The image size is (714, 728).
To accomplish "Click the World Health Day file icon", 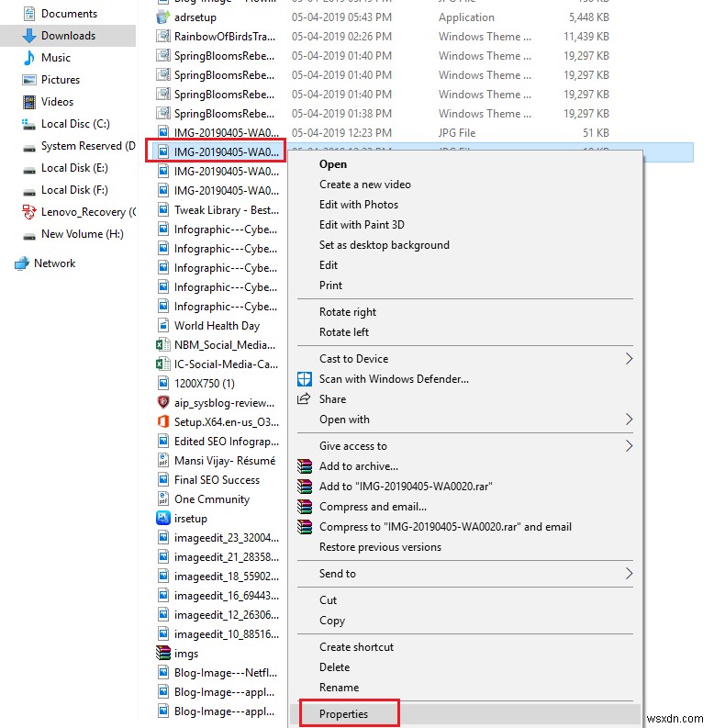I will (163, 326).
